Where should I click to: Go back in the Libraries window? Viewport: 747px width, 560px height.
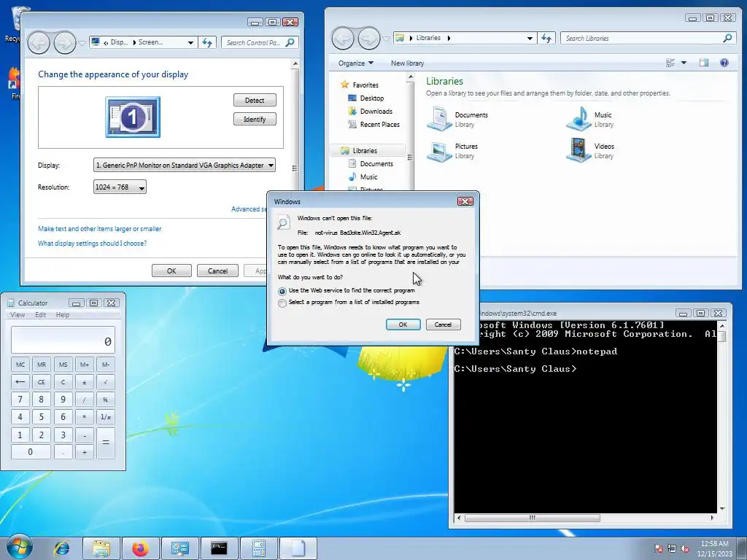[343, 38]
